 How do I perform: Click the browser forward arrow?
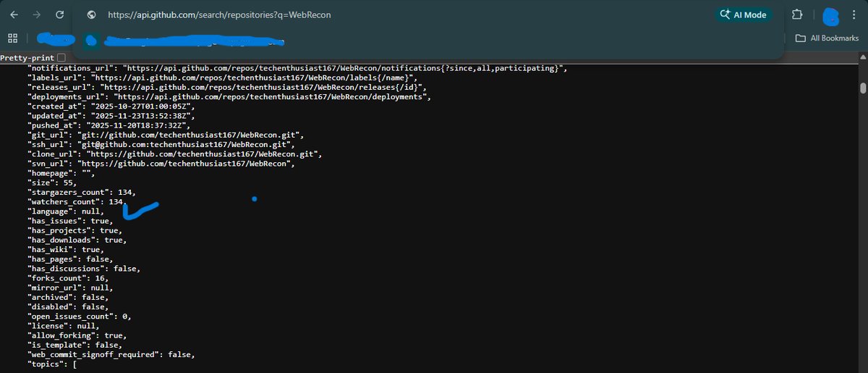click(x=37, y=14)
